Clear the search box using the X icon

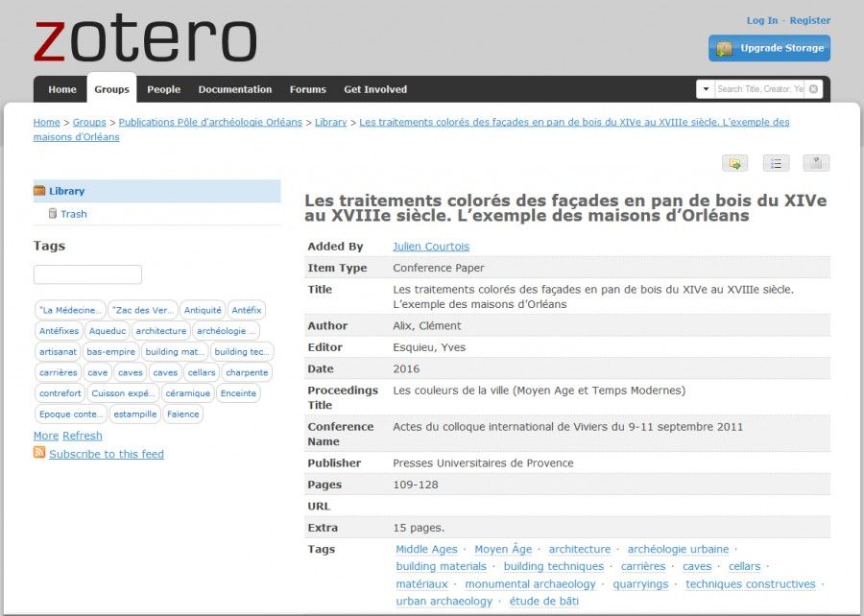813,88
